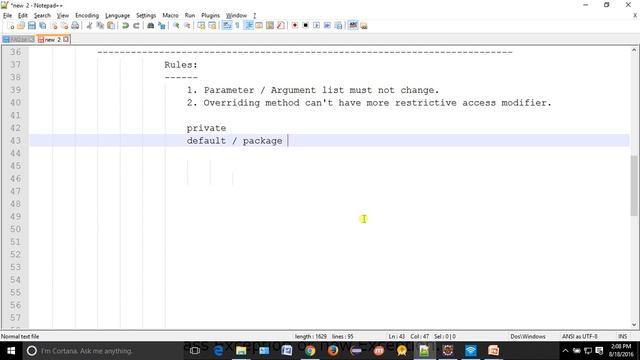This screenshot has width=640, height=360.
Task: Toggle synchronized horizontal scrolling
Action: coord(212,26)
